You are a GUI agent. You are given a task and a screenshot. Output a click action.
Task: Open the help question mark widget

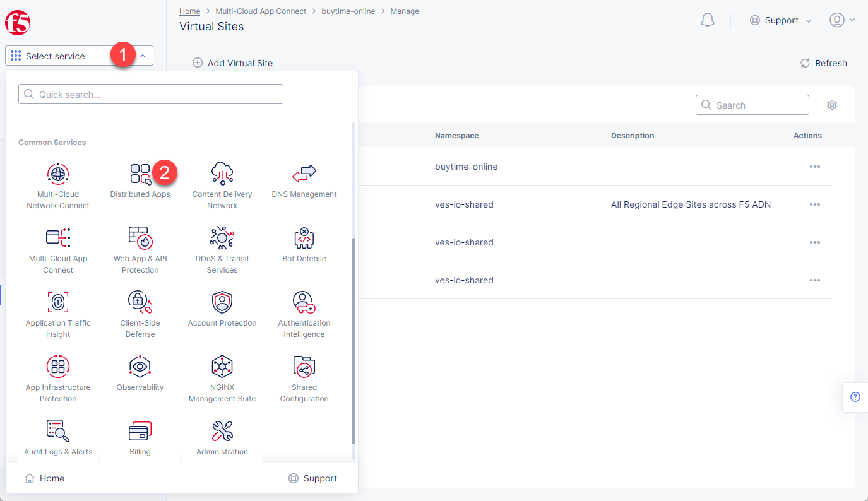855,397
